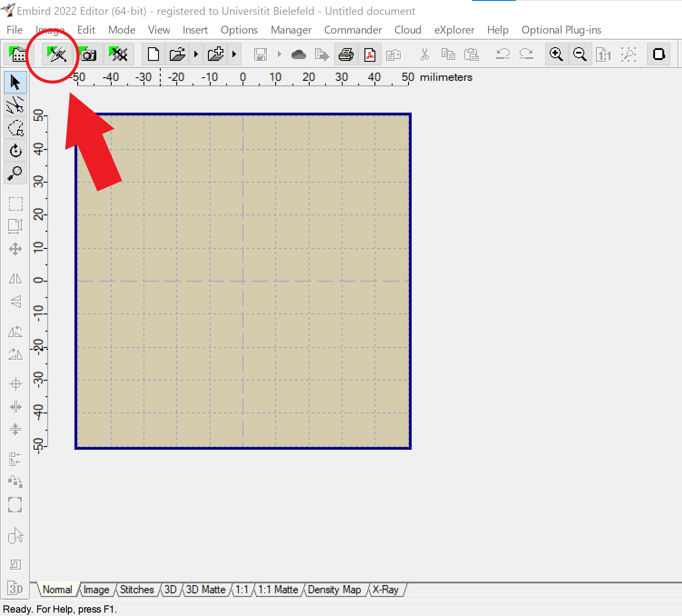This screenshot has height=616, width=682.
Task: Select the zoom magnifier tool
Action: (15, 173)
